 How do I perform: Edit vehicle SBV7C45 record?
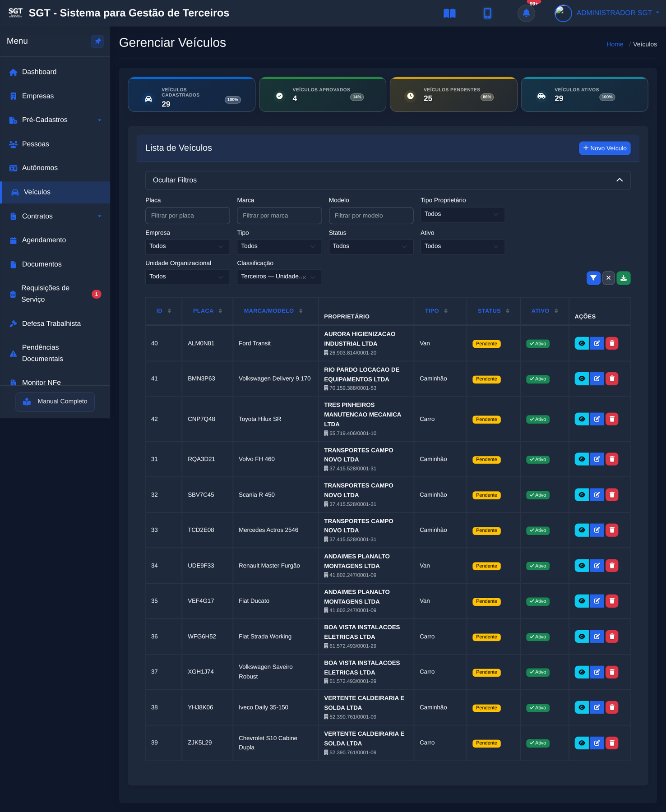(597, 495)
